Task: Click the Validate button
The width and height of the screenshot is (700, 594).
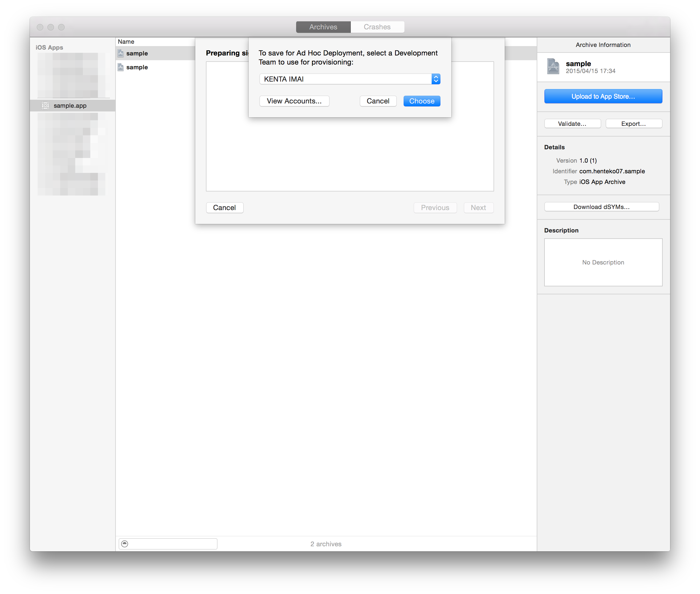Action: click(572, 124)
